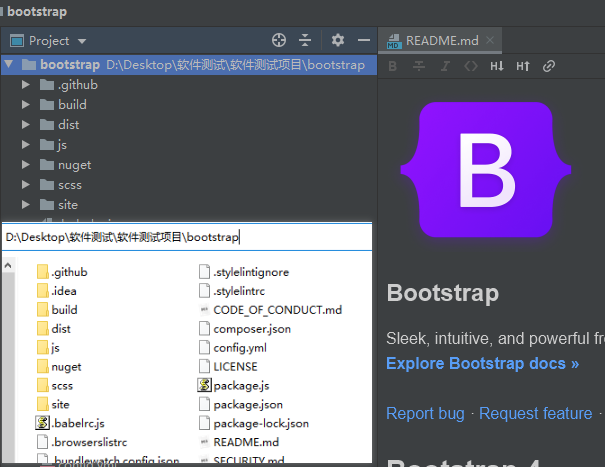Click the insert link icon

coord(549,66)
